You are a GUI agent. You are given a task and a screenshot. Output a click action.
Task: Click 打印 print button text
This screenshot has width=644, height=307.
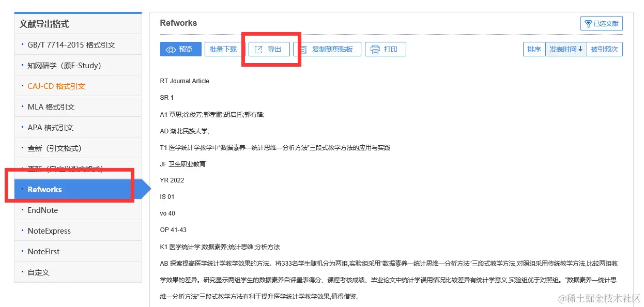point(391,50)
